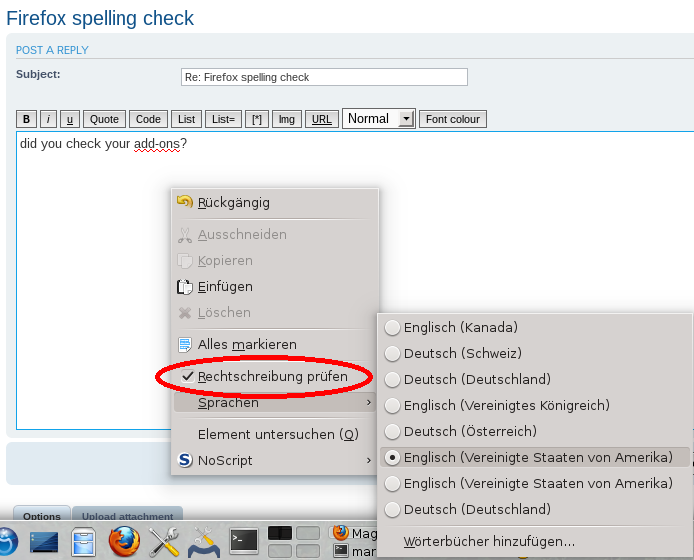The height and width of the screenshot is (560, 694).
Task: Launch the terminal from the taskbar
Action: point(244,541)
